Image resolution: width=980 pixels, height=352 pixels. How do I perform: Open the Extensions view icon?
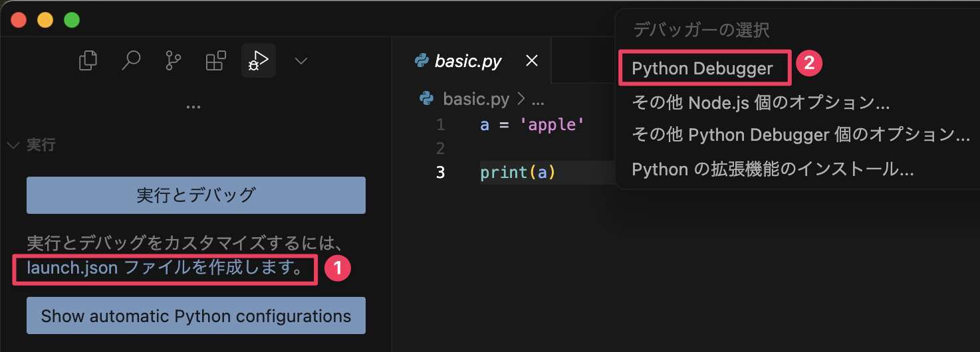point(215,61)
